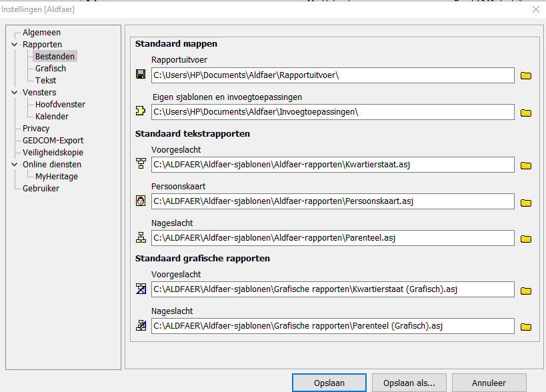Open the Privacy settings page

[36, 129]
